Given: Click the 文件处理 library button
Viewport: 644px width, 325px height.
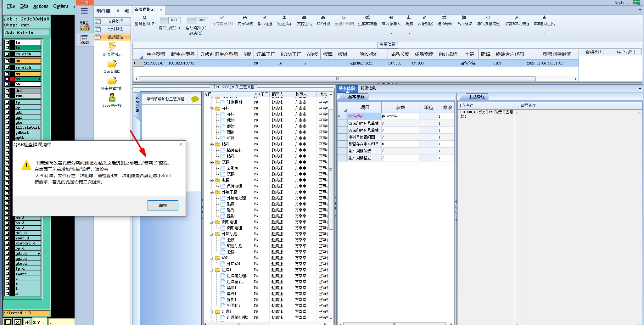Looking at the screenshot, I should (x=112, y=21).
